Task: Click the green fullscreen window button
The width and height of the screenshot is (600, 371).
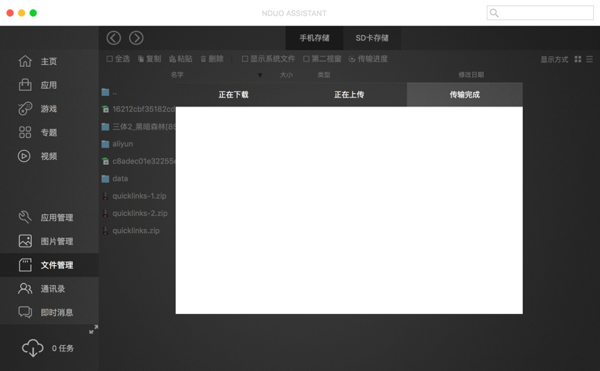Action: pyautogui.click(x=33, y=13)
